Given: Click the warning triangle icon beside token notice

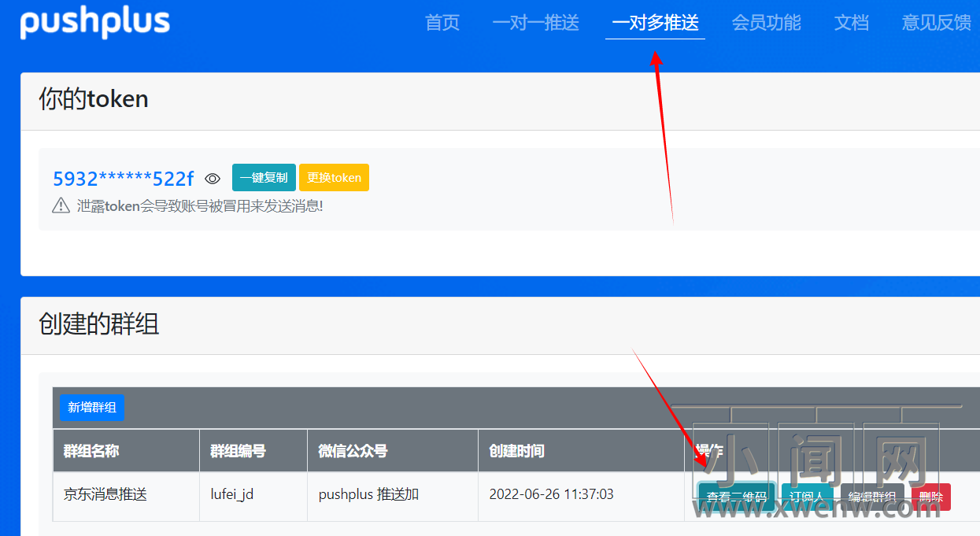Looking at the screenshot, I should pos(61,205).
